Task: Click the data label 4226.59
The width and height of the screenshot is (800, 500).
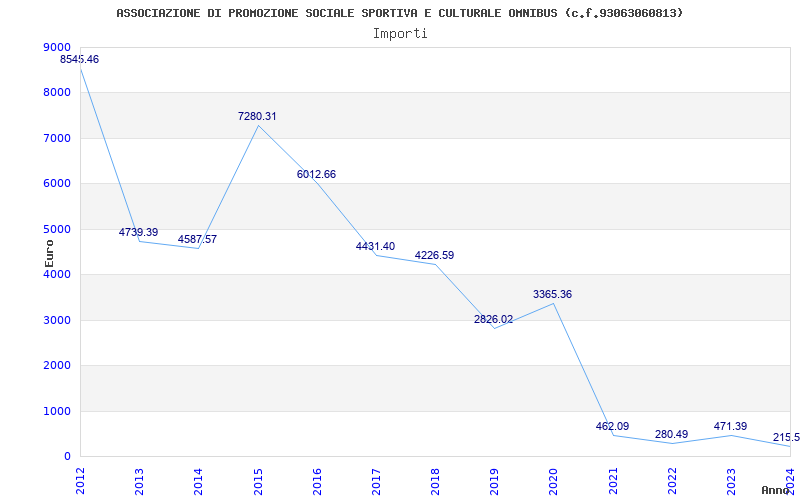Action: (x=434, y=256)
